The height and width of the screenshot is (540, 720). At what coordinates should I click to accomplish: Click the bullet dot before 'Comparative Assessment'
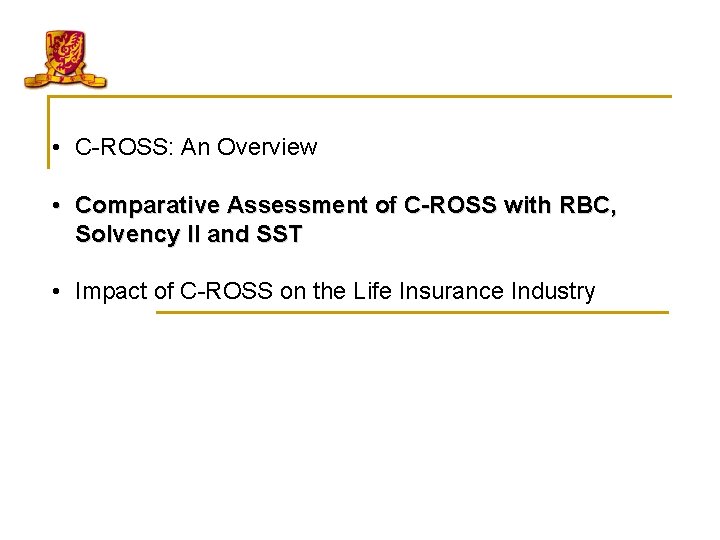(x=56, y=205)
